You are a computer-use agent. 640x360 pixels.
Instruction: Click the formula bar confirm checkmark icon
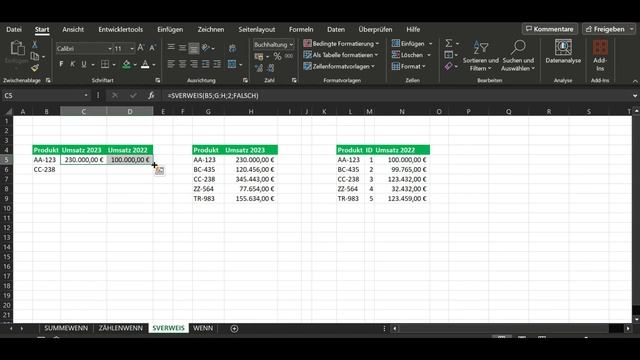(133, 96)
